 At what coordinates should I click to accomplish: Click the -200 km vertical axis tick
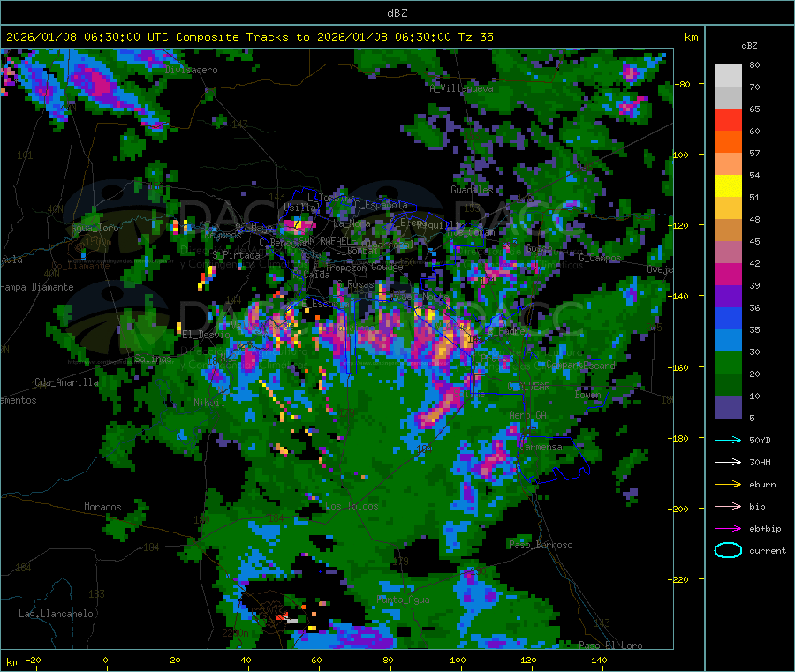[679, 509]
